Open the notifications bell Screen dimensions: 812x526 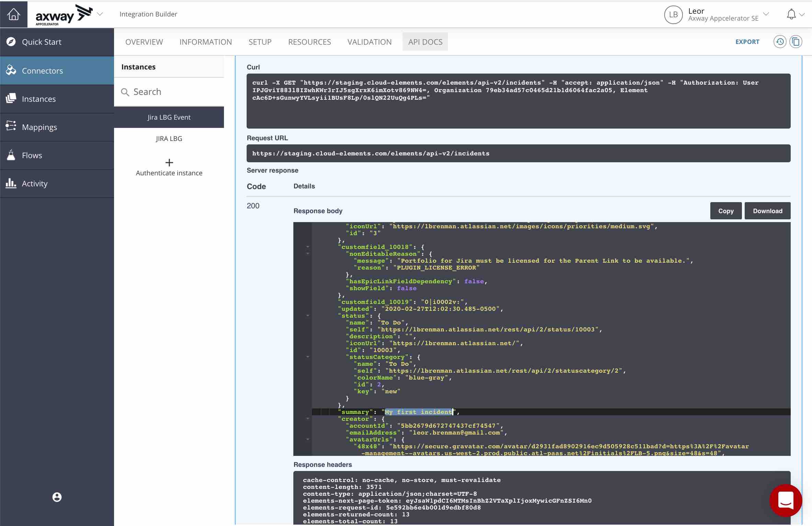coord(791,14)
